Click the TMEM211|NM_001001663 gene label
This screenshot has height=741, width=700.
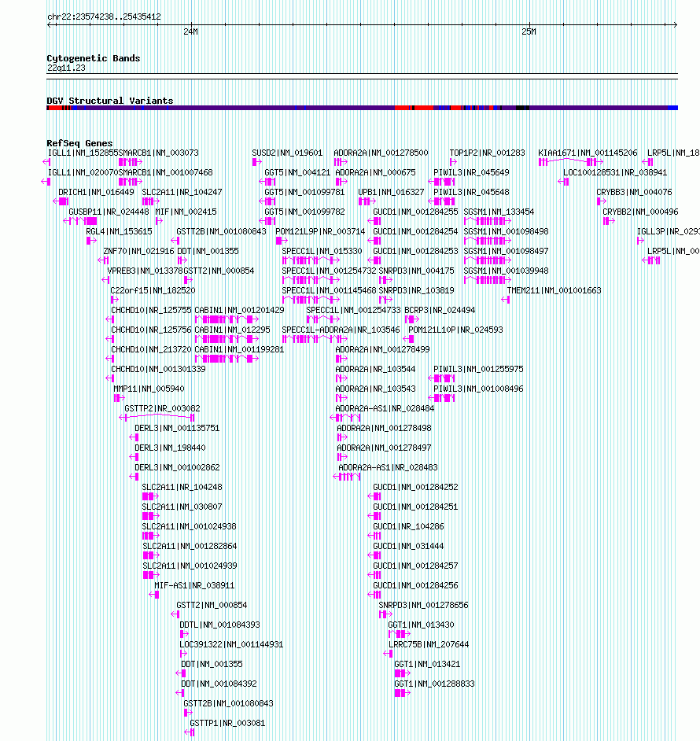(x=554, y=290)
